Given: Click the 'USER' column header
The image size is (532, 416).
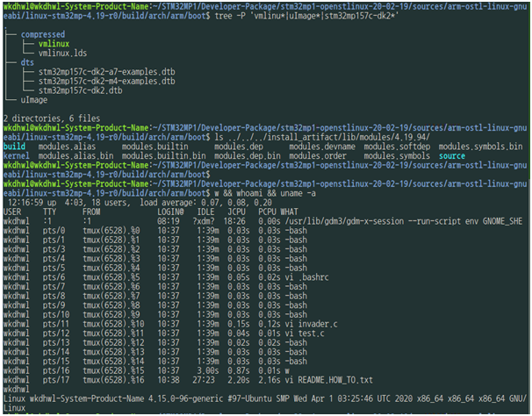Looking at the screenshot, I should pos(12,212).
